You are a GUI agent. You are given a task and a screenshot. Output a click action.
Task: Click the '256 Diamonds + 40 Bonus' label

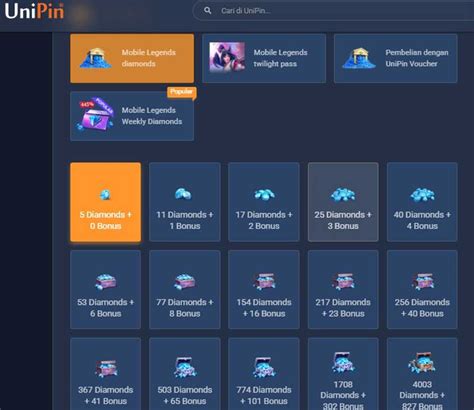pos(422,308)
